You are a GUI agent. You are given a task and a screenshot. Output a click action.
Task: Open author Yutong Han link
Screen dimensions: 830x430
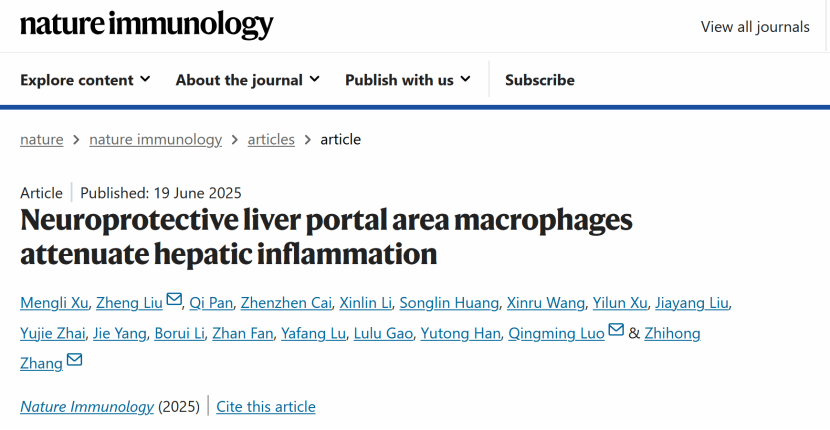pos(461,333)
